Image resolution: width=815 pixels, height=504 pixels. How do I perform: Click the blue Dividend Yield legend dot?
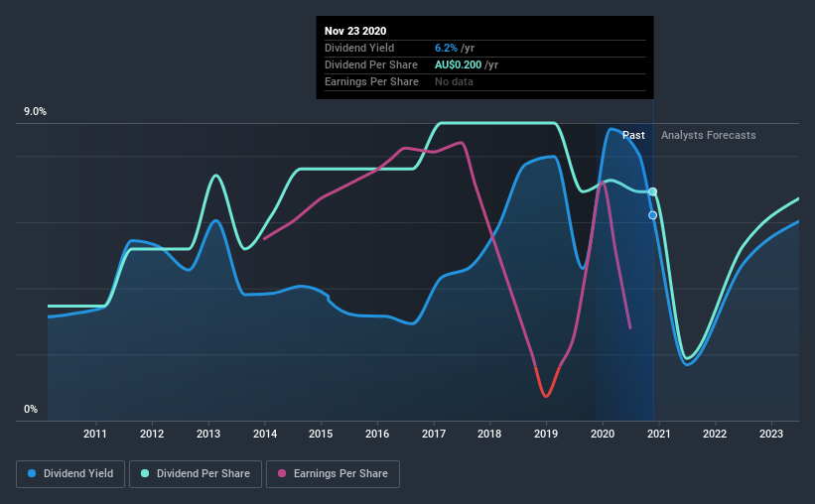click(32, 473)
